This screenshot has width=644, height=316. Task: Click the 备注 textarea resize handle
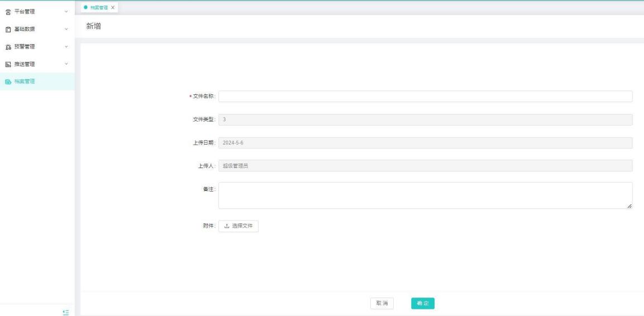tap(629, 206)
